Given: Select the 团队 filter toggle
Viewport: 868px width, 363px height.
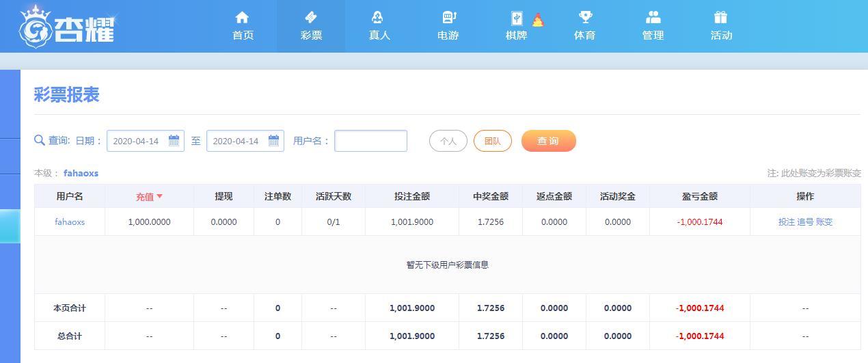Looking at the screenshot, I should pos(493,141).
